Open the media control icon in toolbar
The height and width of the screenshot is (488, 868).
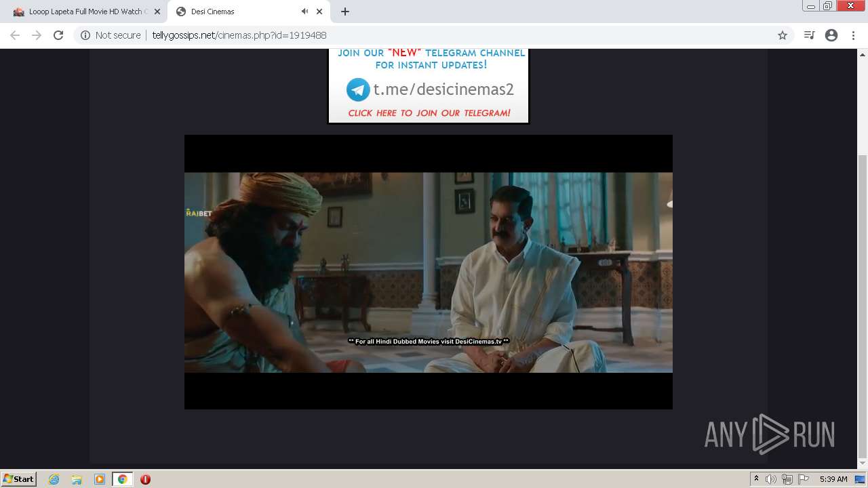click(x=809, y=35)
